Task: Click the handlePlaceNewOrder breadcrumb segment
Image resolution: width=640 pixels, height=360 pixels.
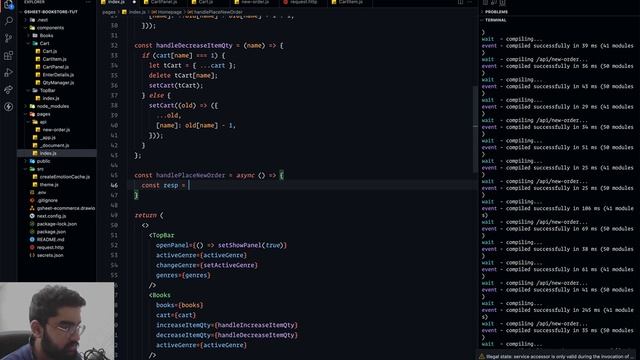Action: [218, 12]
